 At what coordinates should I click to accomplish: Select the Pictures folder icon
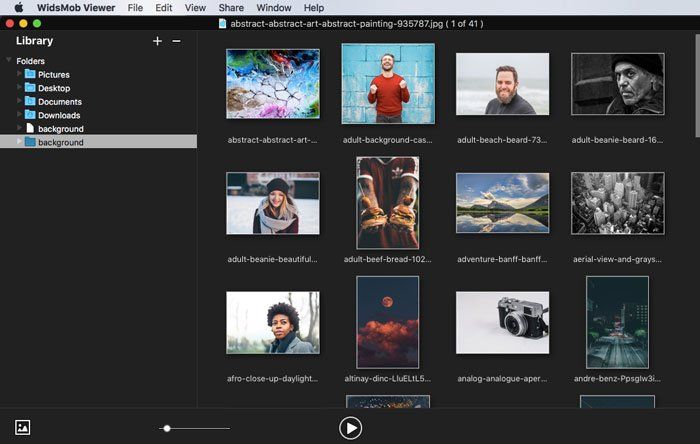click(x=30, y=74)
